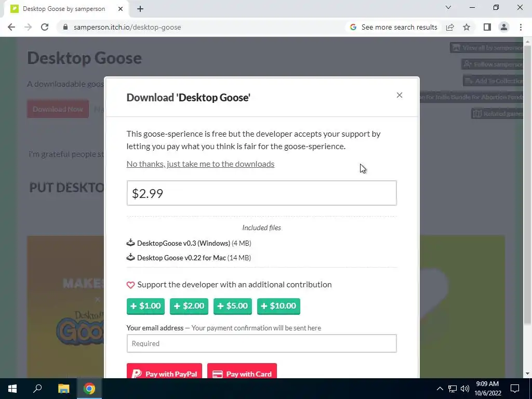Share this page icon
Viewport: 532px width, 399px height.
point(450,27)
